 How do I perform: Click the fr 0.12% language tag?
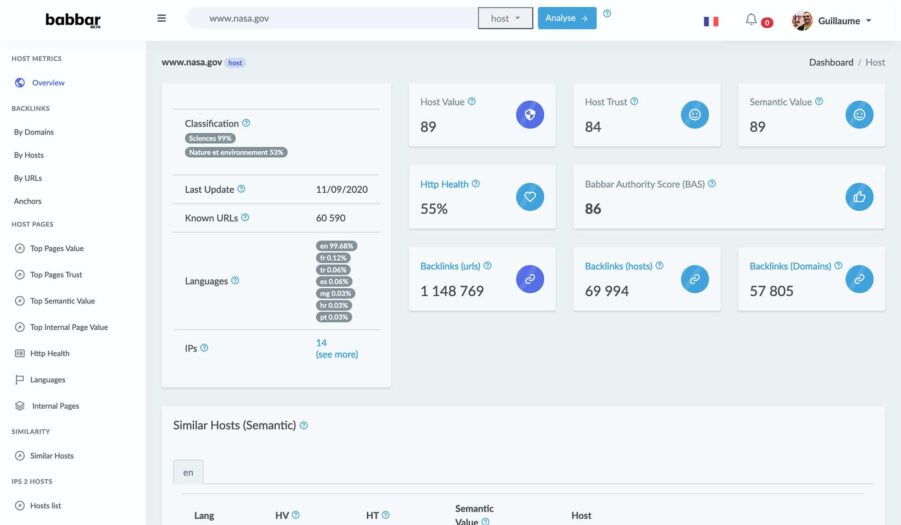[x=333, y=258]
